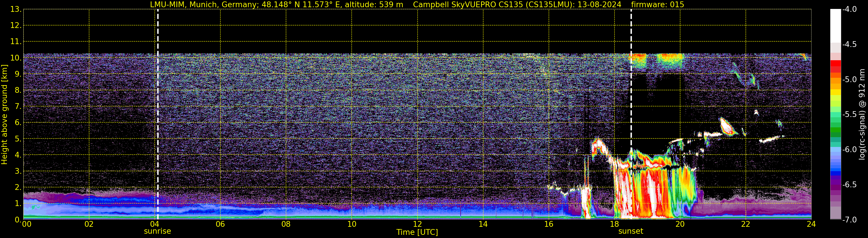Click the '9.' height axis tick label
The height and width of the screenshot is (238, 868).
tap(18, 74)
